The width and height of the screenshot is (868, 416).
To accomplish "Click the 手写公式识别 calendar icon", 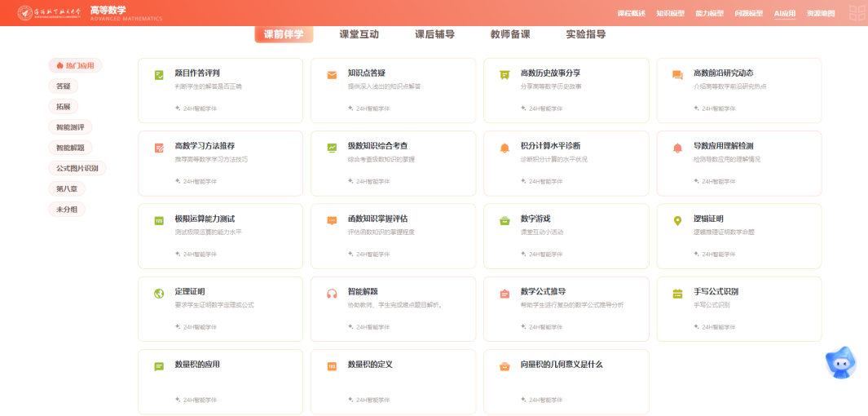I will pyautogui.click(x=677, y=294).
